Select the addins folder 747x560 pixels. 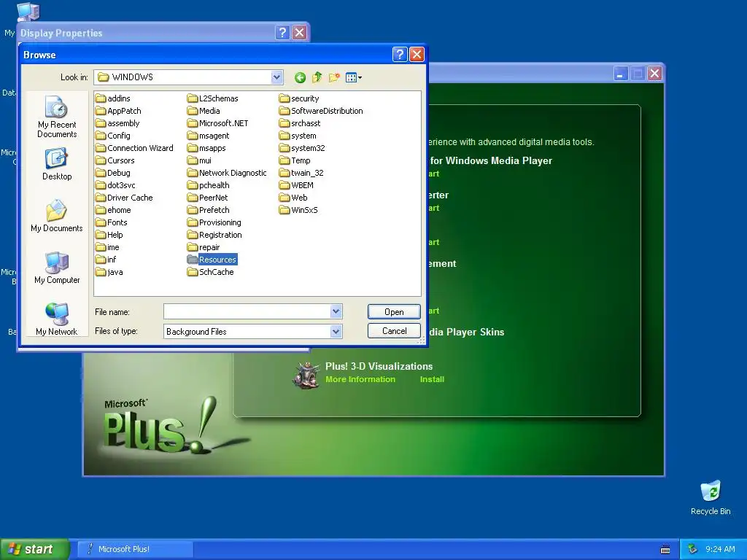tap(113, 98)
